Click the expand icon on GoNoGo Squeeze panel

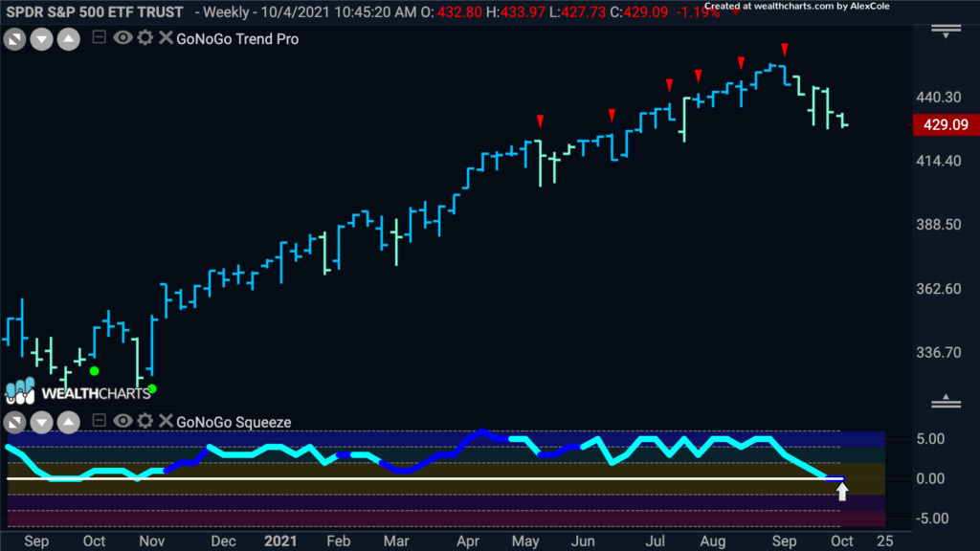pos(15,423)
